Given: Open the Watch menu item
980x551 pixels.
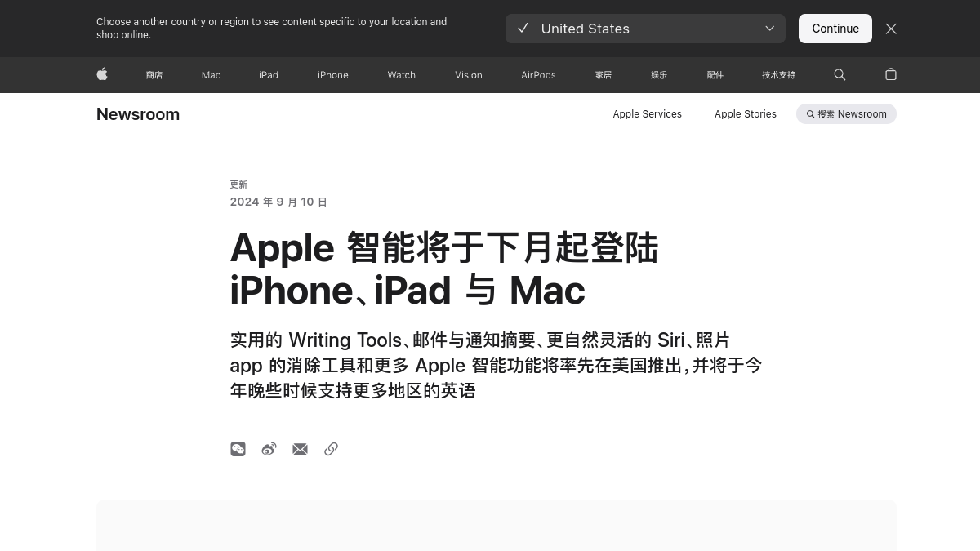Looking at the screenshot, I should pos(401,75).
